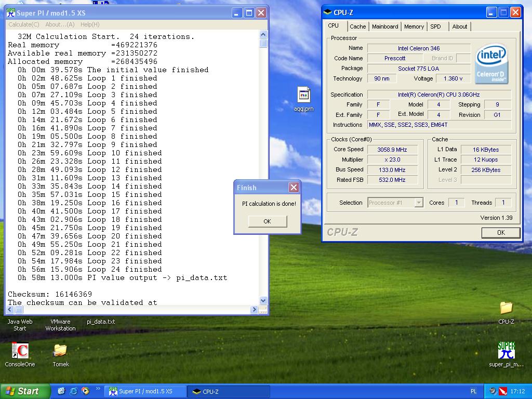Open the CPU-Z desktop folder icon

(x=506, y=308)
